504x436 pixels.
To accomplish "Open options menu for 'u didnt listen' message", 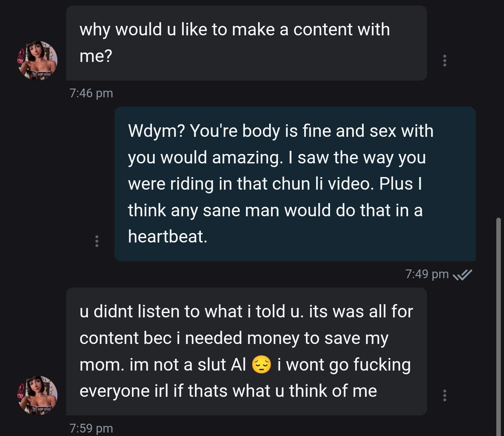I will tap(444, 395).
